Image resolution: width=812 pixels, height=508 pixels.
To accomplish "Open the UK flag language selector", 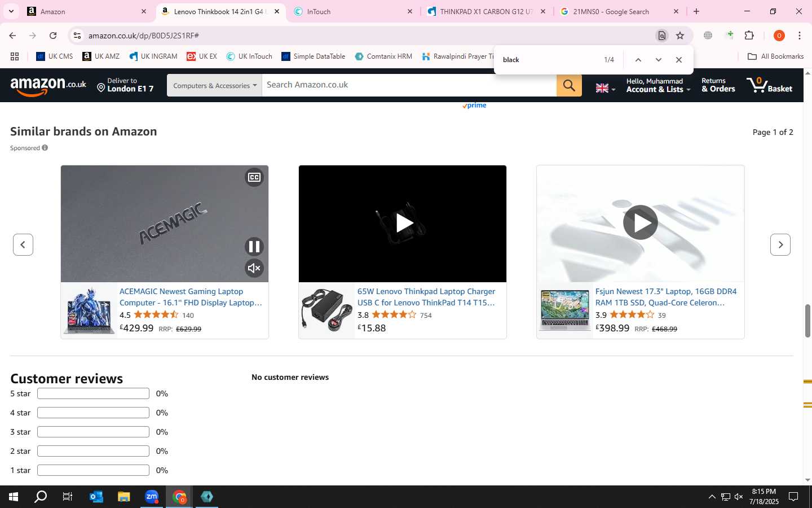I will 606,88.
